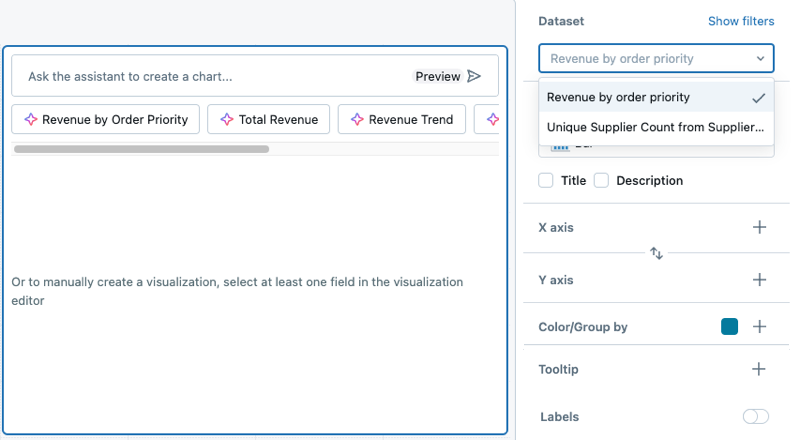The height and width of the screenshot is (440, 800).
Task: Enable the Description checkbox
Action: [x=602, y=181]
